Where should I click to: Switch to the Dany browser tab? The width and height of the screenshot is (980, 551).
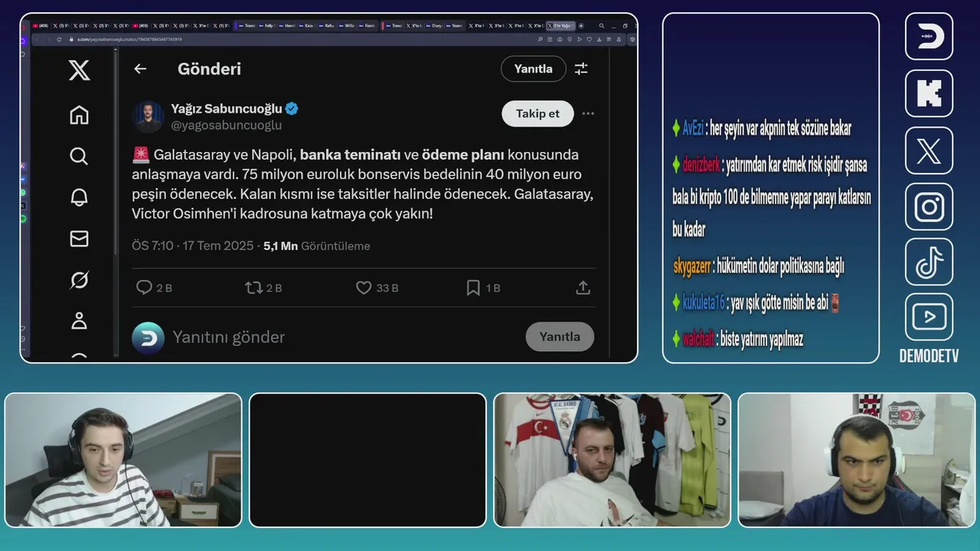tap(434, 25)
